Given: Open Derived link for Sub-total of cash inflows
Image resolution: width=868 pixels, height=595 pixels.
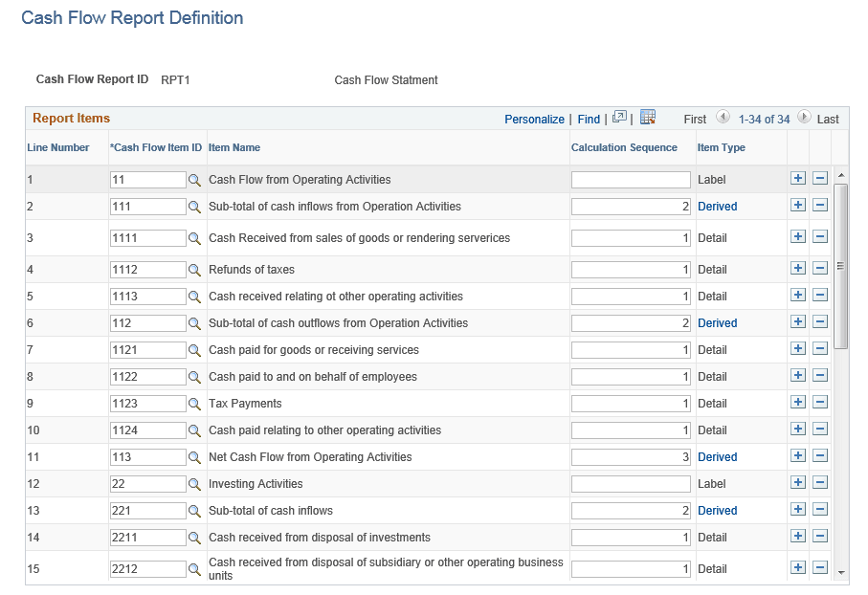Looking at the screenshot, I should tap(717, 510).
